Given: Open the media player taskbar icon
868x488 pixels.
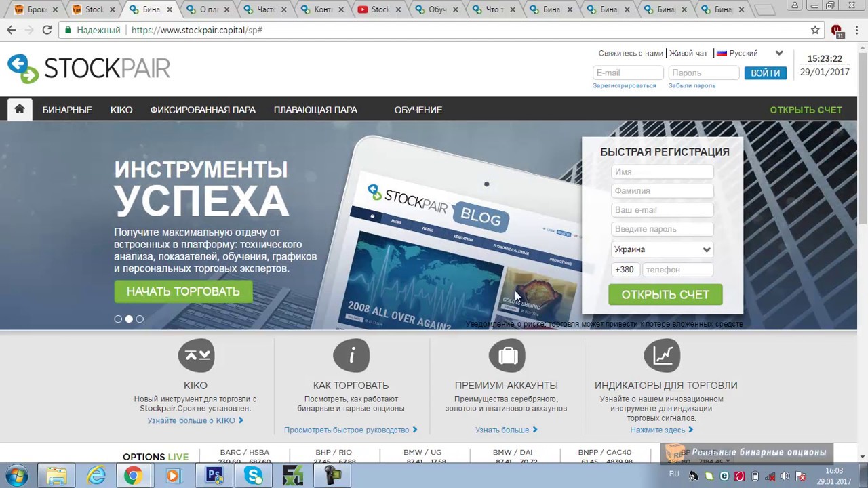Looking at the screenshot, I should (172, 476).
